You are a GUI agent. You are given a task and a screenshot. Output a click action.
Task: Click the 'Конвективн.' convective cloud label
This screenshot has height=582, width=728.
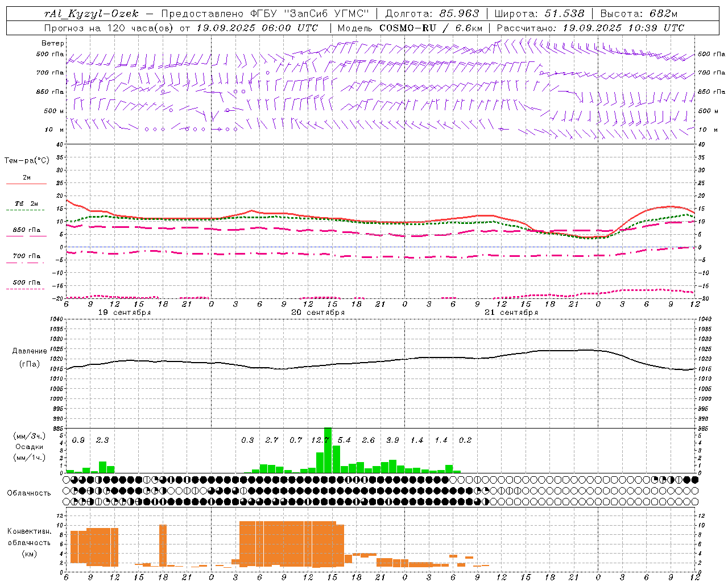(29, 531)
